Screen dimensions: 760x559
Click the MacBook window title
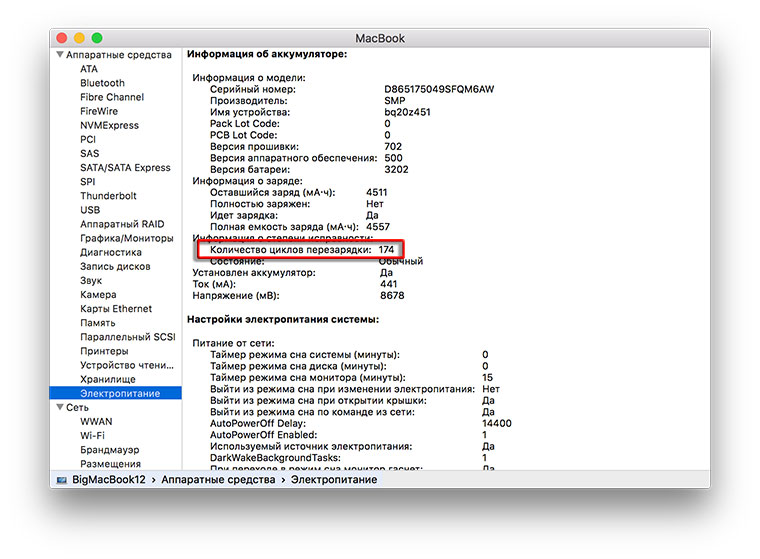[380, 38]
